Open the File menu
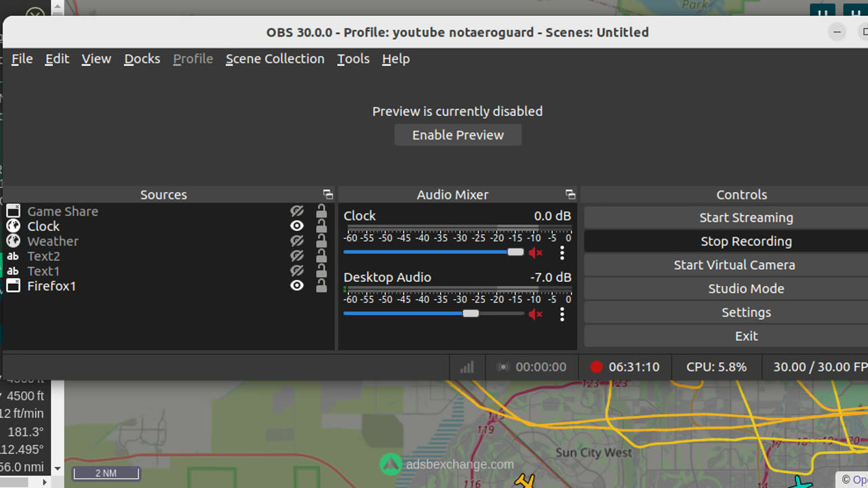 [x=22, y=59]
